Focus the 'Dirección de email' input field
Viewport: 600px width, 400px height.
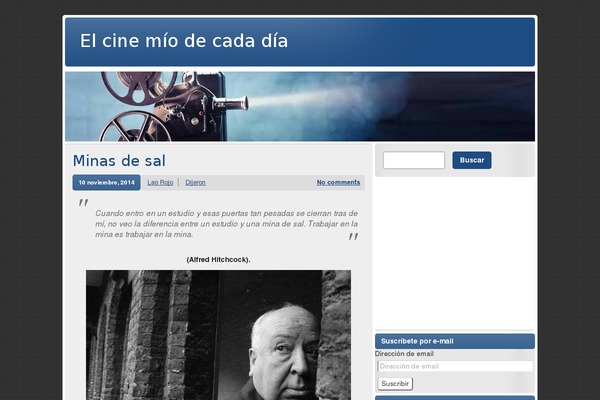click(x=455, y=366)
